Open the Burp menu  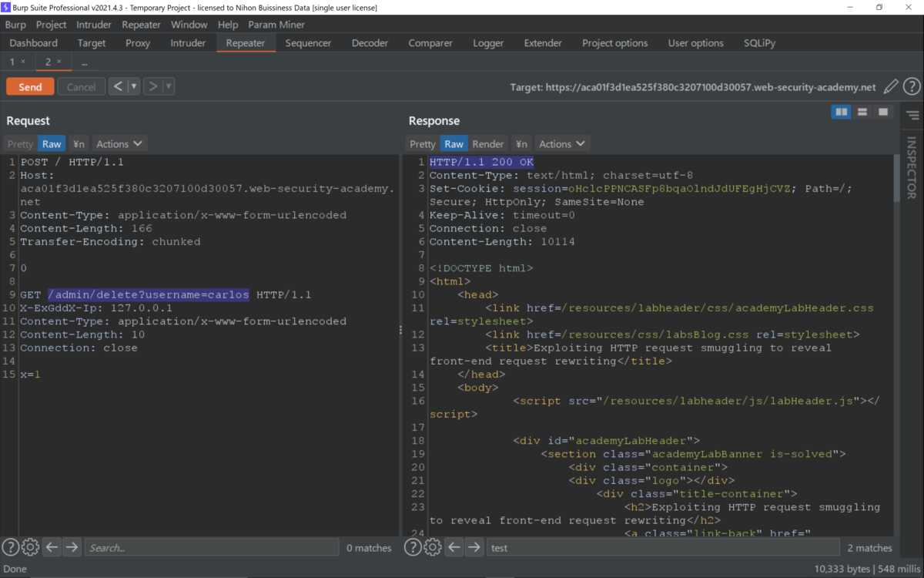15,25
